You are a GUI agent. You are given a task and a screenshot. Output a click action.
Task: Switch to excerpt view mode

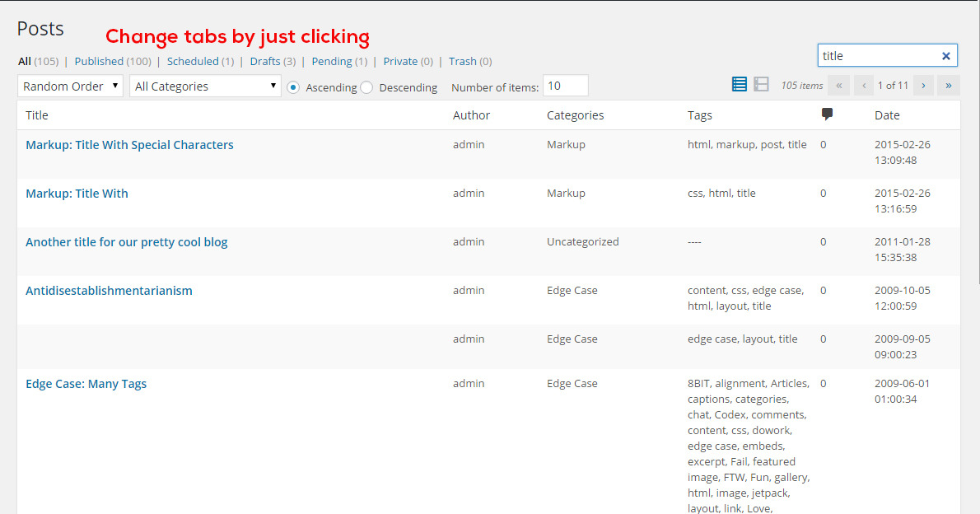pos(761,84)
